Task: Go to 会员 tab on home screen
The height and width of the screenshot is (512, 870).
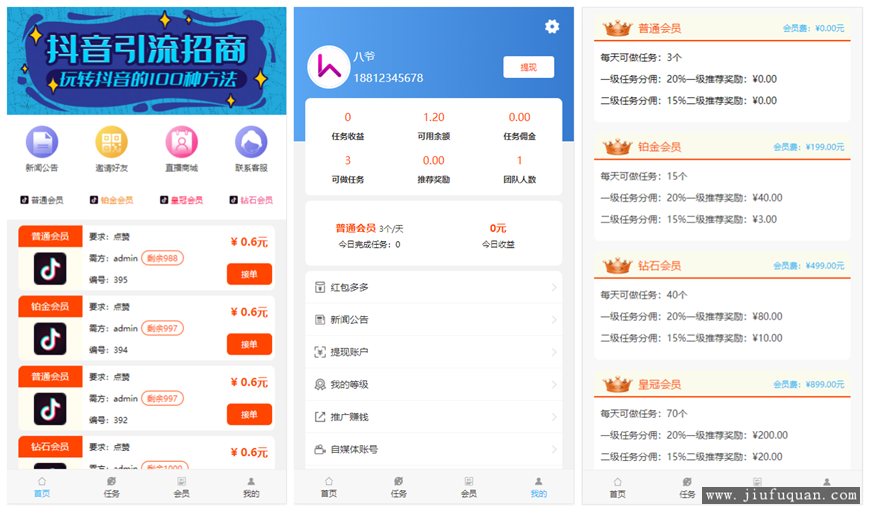Action: tap(181, 487)
